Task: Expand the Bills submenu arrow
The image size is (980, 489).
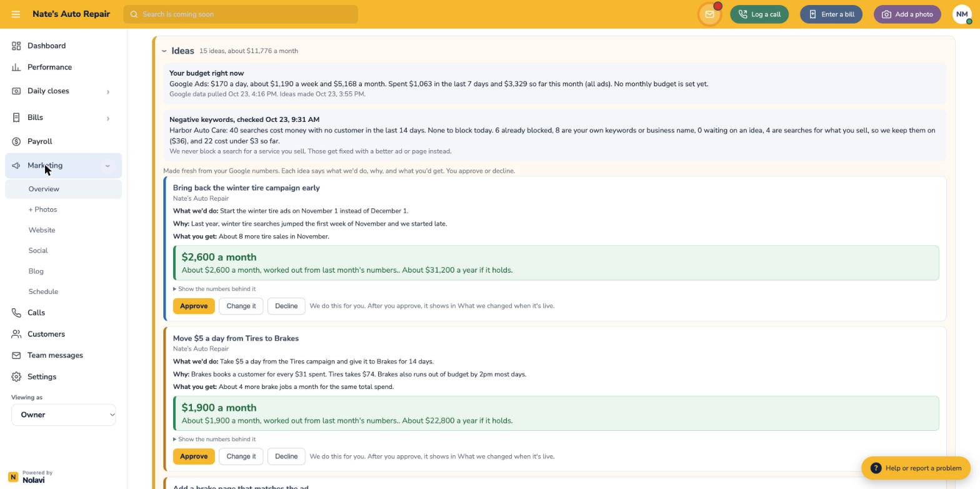Action: tap(107, 118)
